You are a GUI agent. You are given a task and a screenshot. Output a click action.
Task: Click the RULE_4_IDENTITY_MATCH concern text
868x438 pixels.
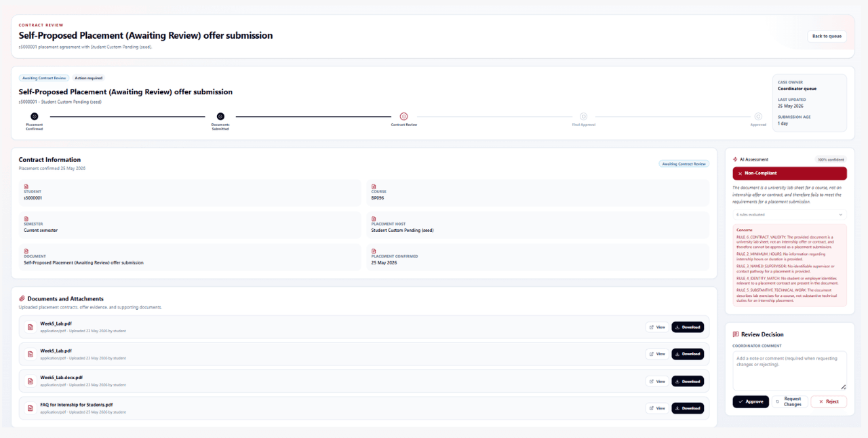point(787,281)
